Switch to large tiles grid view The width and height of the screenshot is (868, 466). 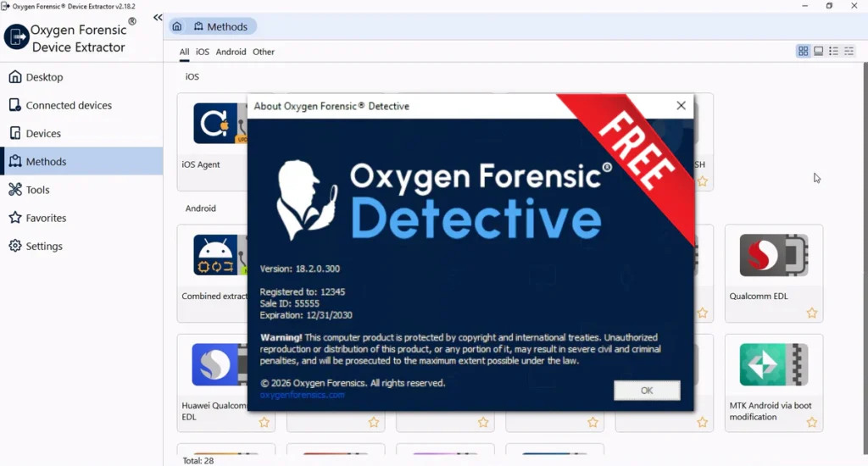(804, 51)
